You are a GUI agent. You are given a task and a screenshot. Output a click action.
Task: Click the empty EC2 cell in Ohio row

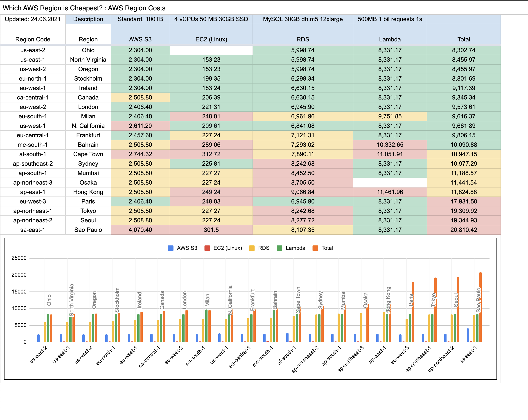[211, 50]
